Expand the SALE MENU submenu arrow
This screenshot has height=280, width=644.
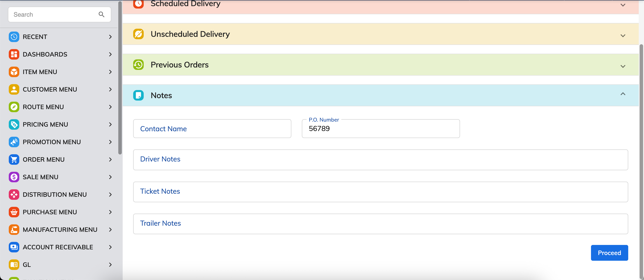[110, 177]
